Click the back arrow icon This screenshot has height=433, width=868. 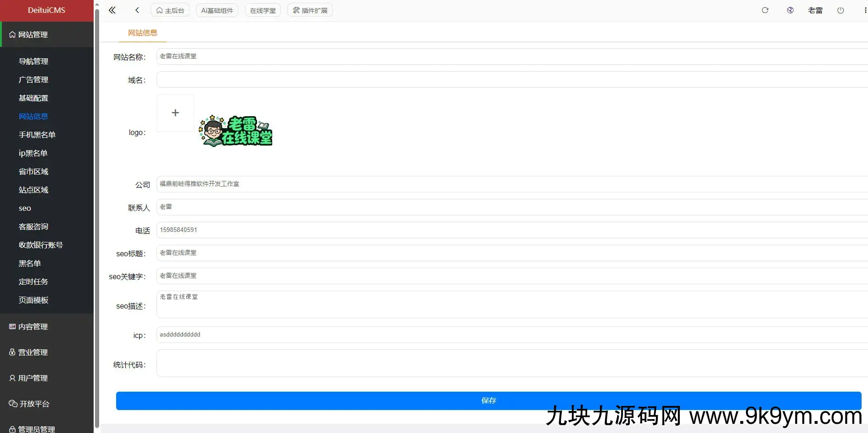pyautogui.click(x=137, y=10)
